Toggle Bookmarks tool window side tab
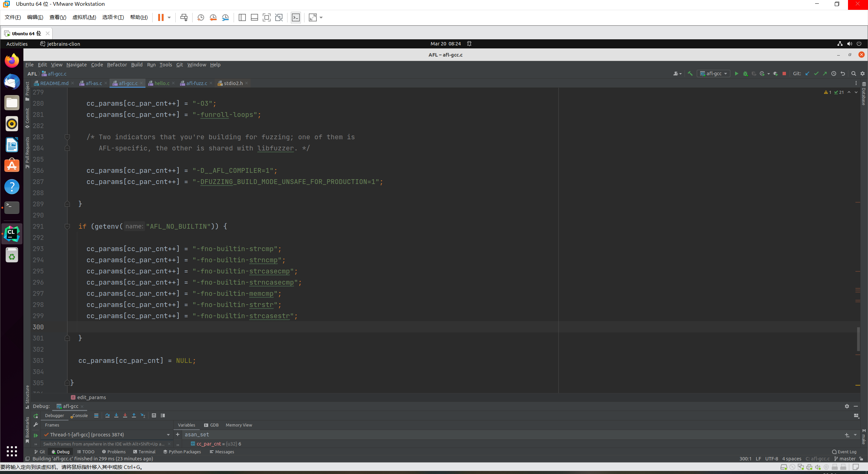This screenshot has height=474, width=868. 27,430
